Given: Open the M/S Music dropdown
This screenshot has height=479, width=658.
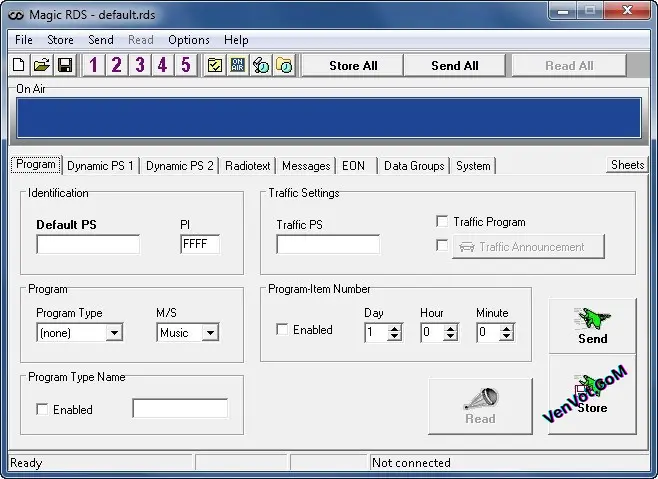Looking at the screenshot, I should [x=210, y=333].
